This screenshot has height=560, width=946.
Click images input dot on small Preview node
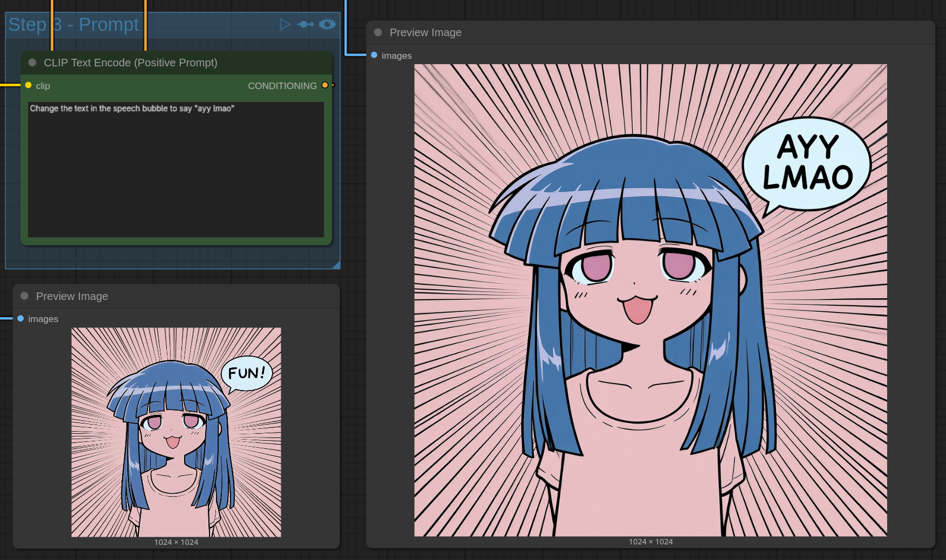(21, 318)
